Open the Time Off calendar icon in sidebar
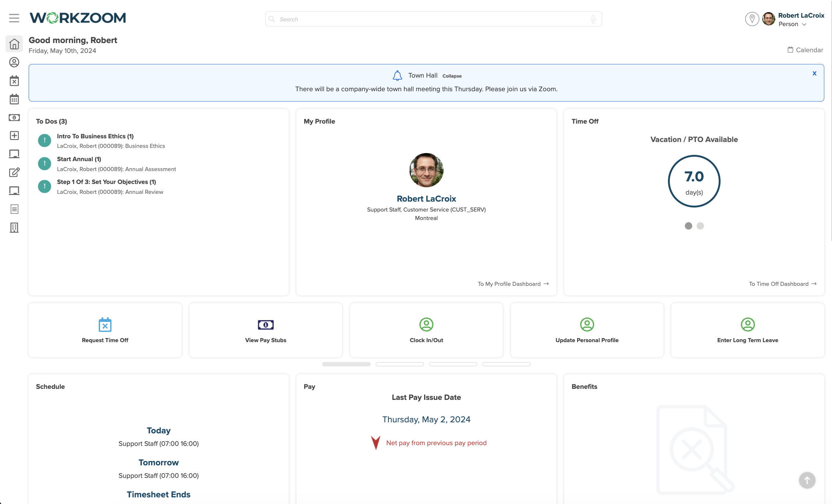This screenshot has width=832, height=504. (14, 81)
